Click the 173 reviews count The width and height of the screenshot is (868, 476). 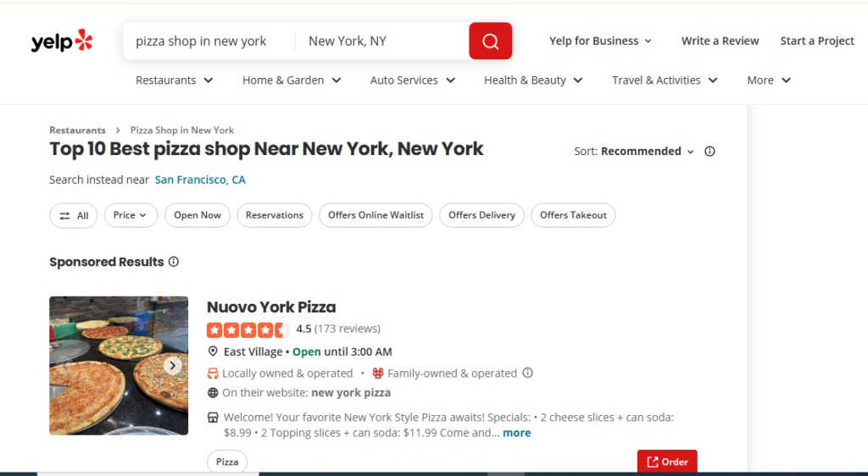point(347,329)
